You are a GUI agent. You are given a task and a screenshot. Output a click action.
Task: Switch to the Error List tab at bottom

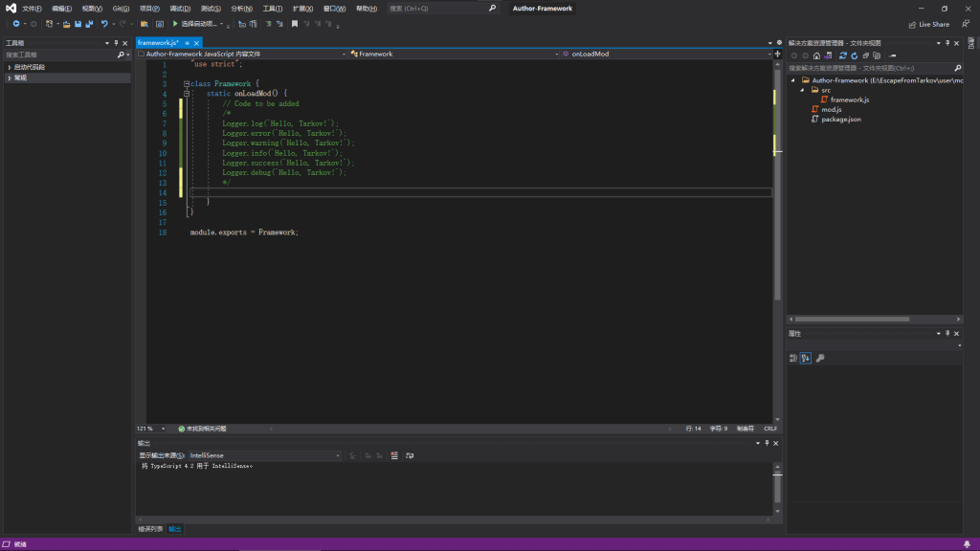[150, 529]
